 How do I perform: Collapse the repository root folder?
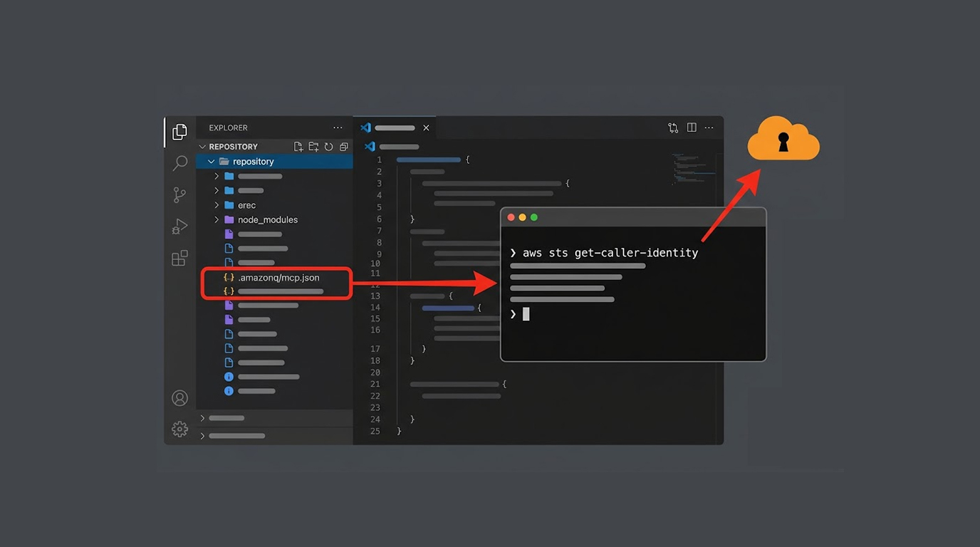point(212,162)
